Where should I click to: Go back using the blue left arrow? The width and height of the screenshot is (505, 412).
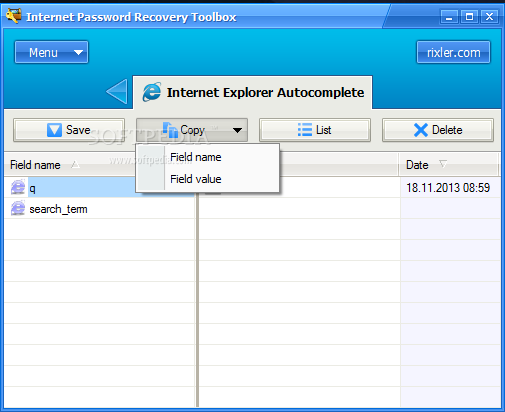click(x=117, y=91)
